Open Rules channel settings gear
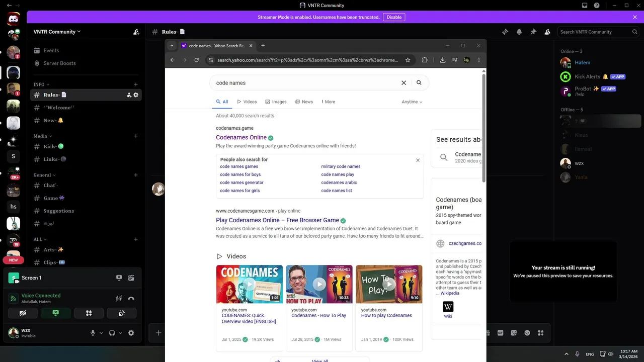The width and height of the screenshot is (644, 362). 136,95
